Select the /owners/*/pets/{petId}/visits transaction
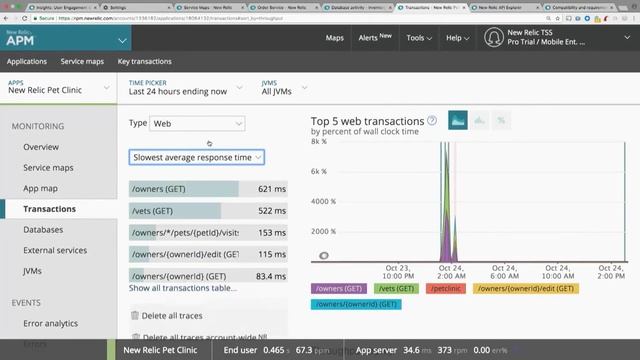Viewport: 640px width, 360px height. (x=208, y=233)
